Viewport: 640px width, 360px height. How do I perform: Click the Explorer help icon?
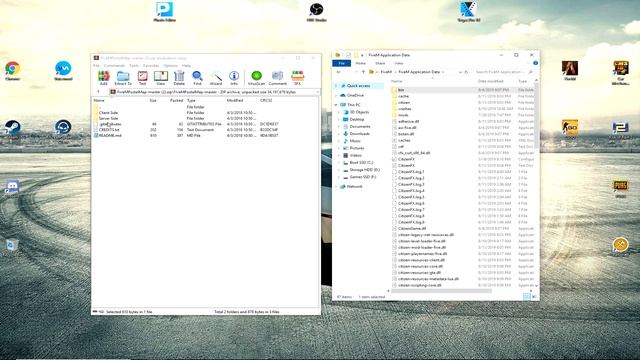pos(535,63)
